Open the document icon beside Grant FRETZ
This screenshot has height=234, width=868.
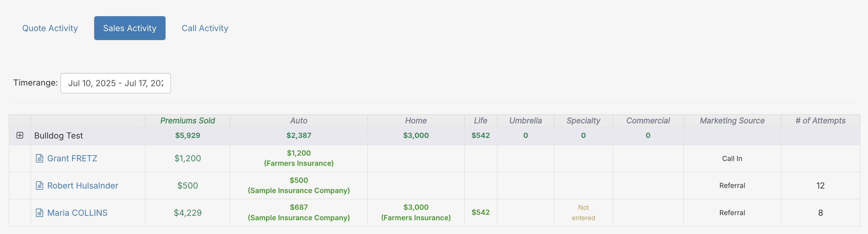coord(39,159)
